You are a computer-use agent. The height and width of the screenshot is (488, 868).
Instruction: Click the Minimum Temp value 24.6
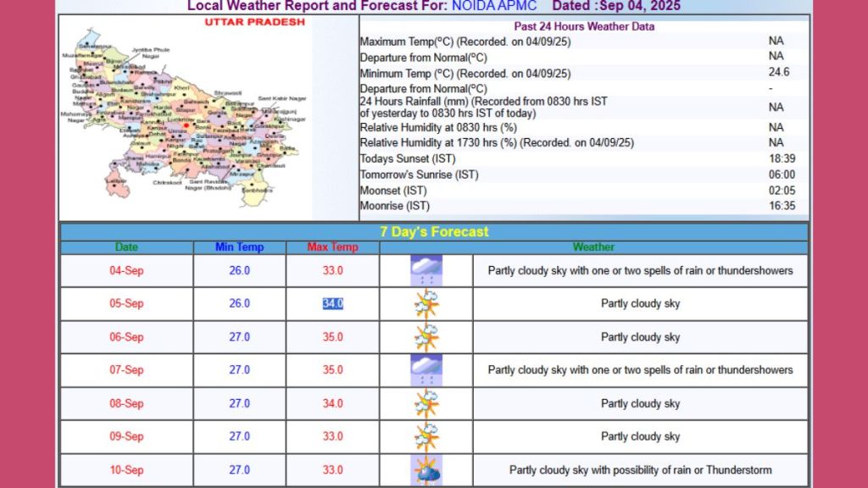[779, 73]
